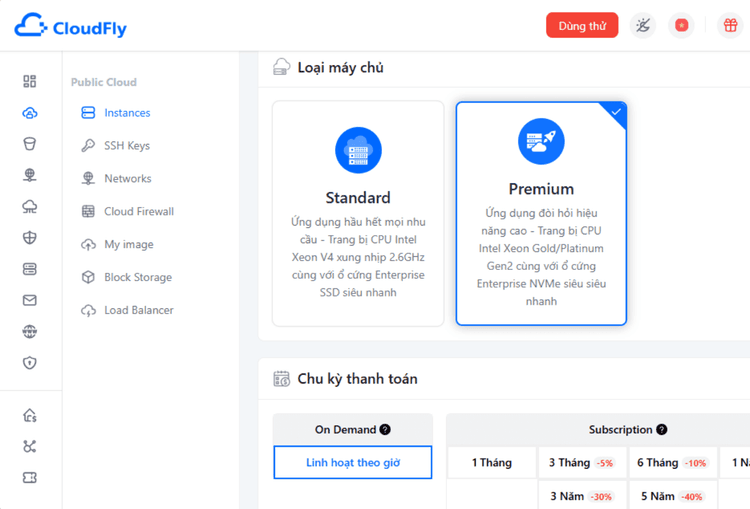Open the mail envelope sidebar icon
Viewport: 750px width, 509px height.
(30, 300)
